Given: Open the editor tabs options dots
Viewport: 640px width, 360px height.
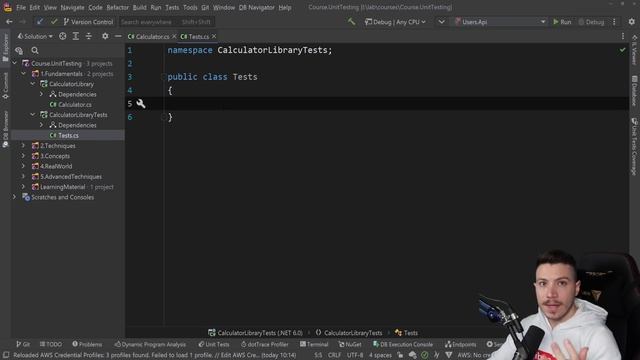Looking at the screenshot, I should click(623, 36).
